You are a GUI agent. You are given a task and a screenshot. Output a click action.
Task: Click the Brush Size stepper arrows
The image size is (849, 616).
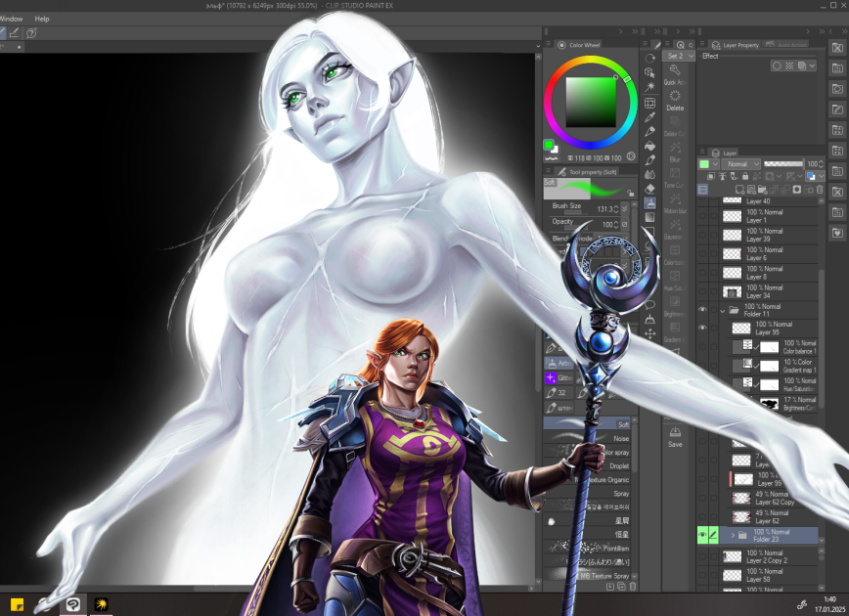click(615, 209)
